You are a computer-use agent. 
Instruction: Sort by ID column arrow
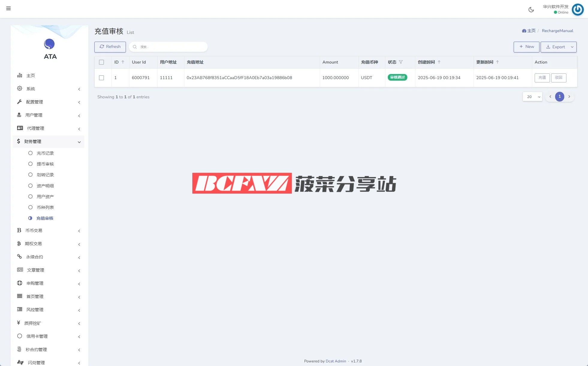[123, 62]
